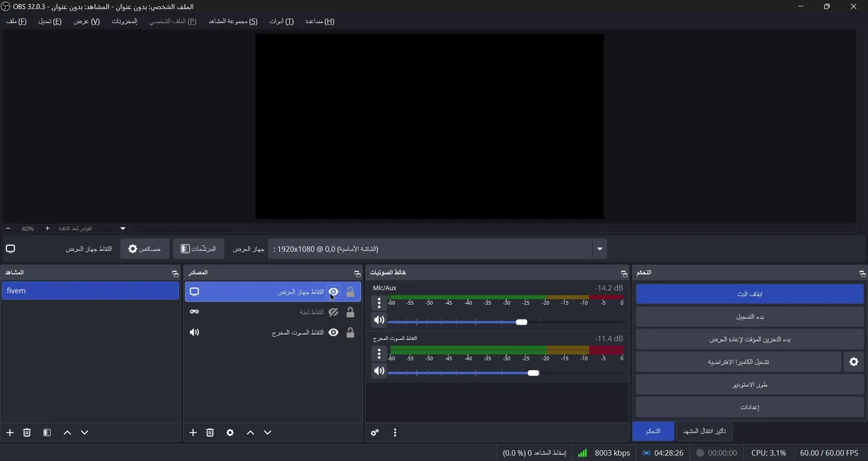Viewport: 868px width, 461px height.
Task: Add a new source with the plus in المصادر
Action: (193, 433)
